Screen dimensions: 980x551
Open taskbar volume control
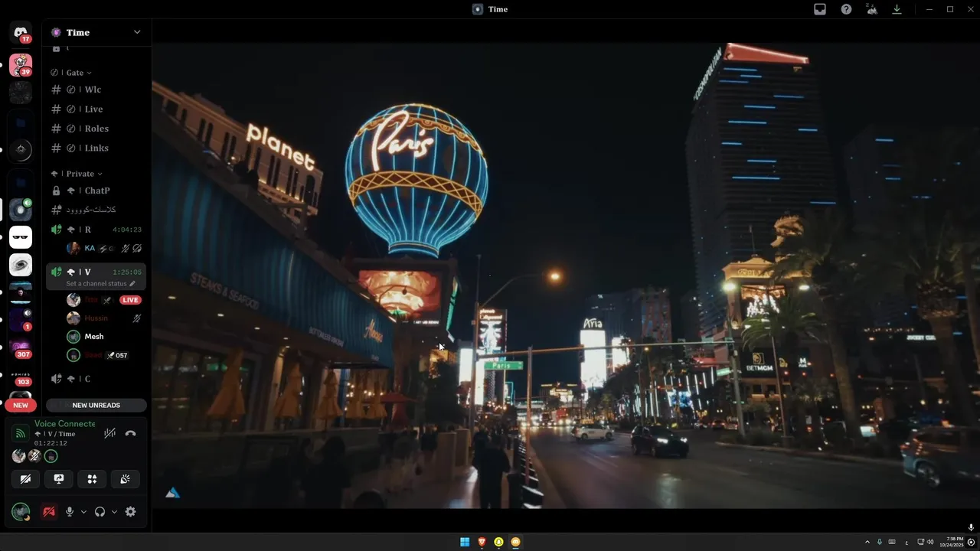coord(930,542)
